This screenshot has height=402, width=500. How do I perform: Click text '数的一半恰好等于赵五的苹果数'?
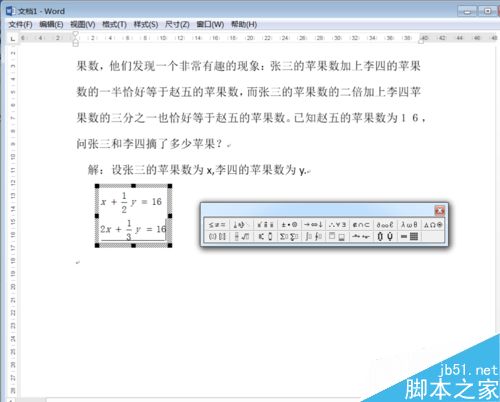pos(157,92)
